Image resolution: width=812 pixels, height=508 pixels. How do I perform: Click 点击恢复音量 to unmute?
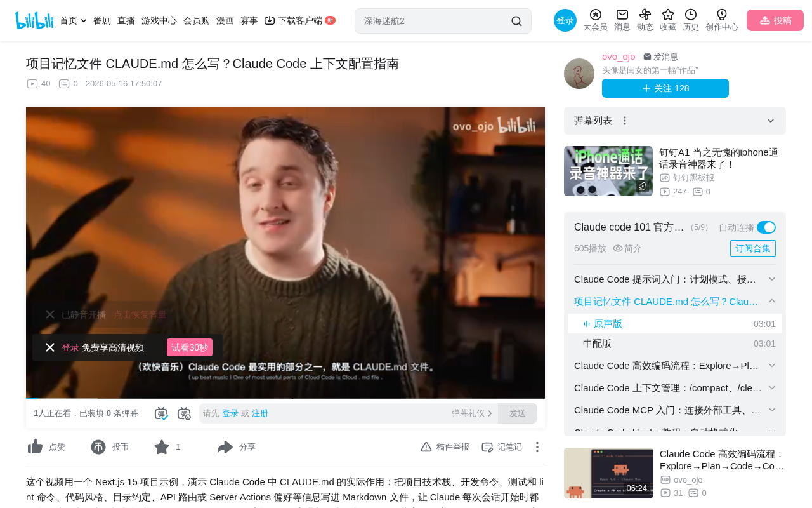(x=140, y=314)
